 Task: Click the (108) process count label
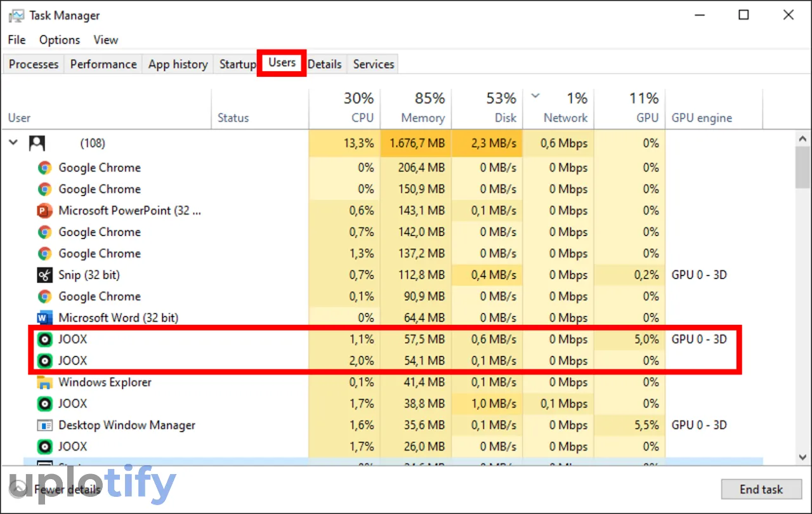93,143
